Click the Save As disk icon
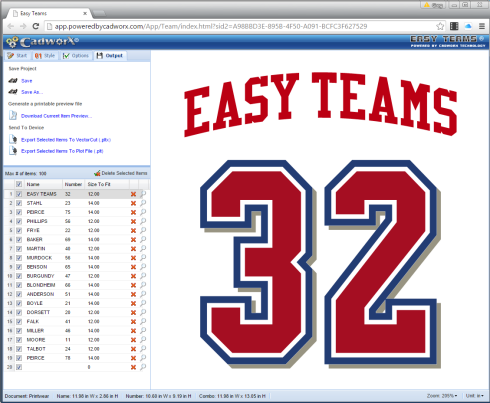 point(13,92)
